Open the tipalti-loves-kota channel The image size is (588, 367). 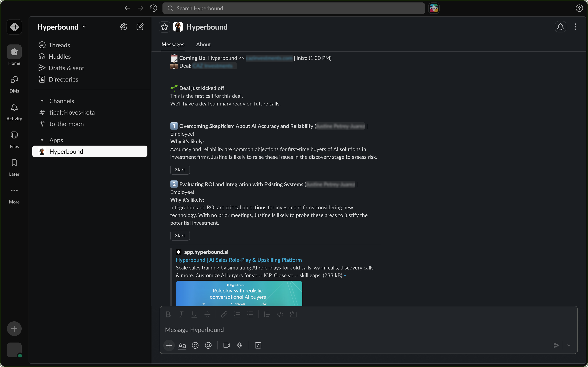click(72, 112)
